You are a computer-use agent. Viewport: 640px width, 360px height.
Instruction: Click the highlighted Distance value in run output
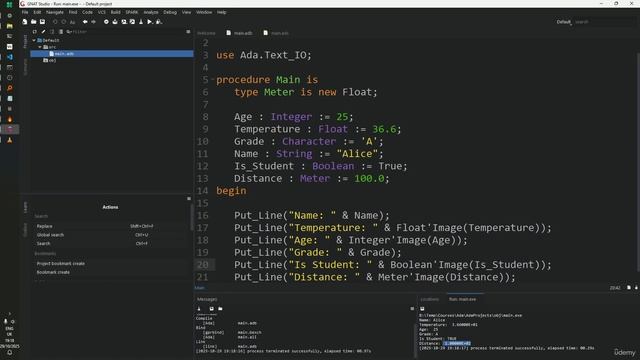(x=457, y=343)
